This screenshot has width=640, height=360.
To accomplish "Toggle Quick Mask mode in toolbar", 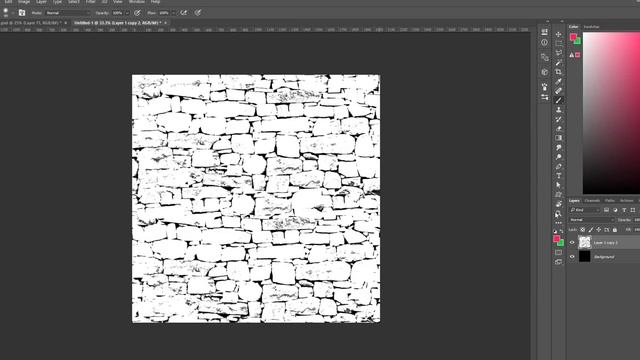I will click(558, 253).
